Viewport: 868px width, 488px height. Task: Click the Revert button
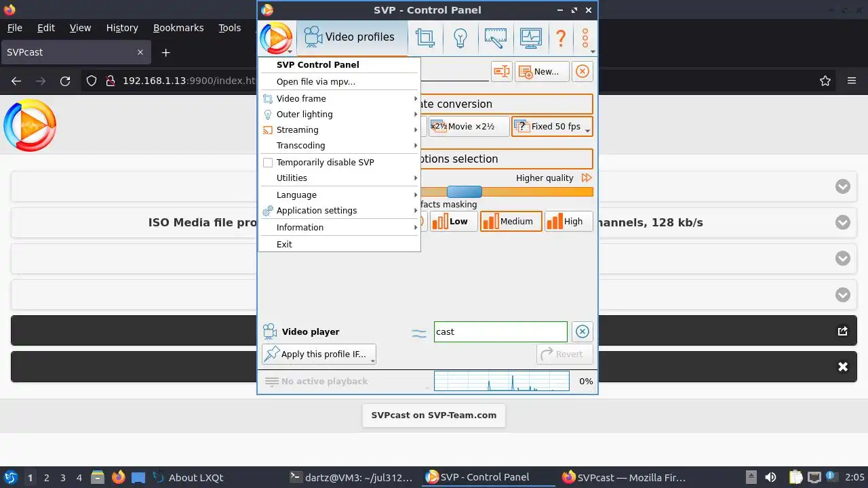click(x=564, y=354)
